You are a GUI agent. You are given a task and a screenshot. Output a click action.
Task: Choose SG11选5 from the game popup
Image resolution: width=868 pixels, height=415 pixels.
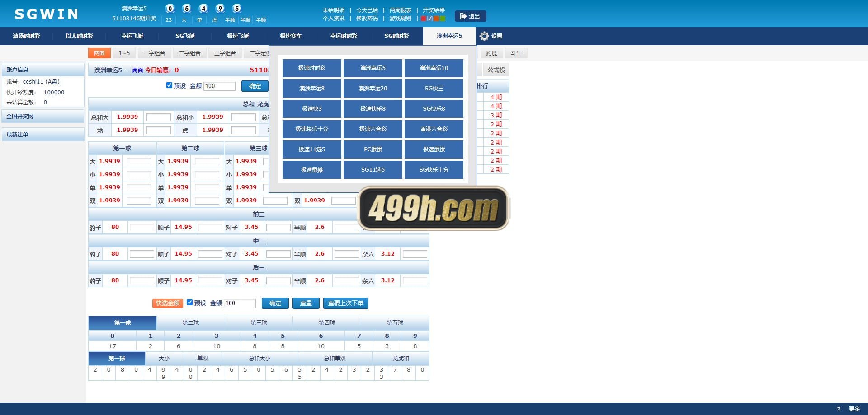(x=373, y=170)
